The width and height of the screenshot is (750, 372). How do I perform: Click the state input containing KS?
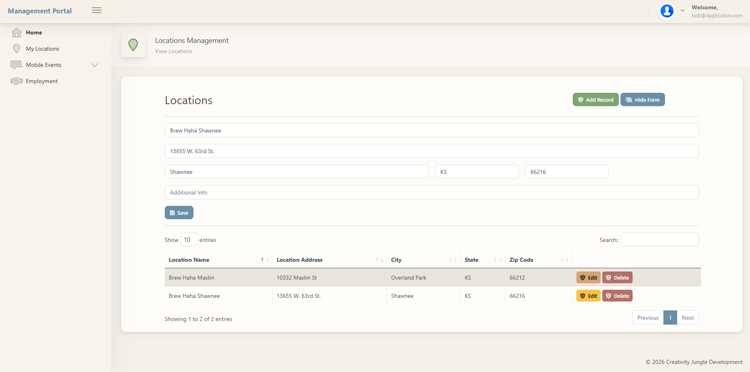[477, 172]
